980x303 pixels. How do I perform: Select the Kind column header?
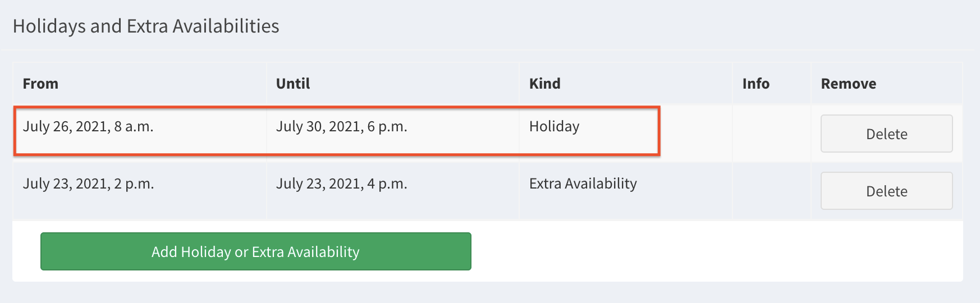tap(544, 84)
